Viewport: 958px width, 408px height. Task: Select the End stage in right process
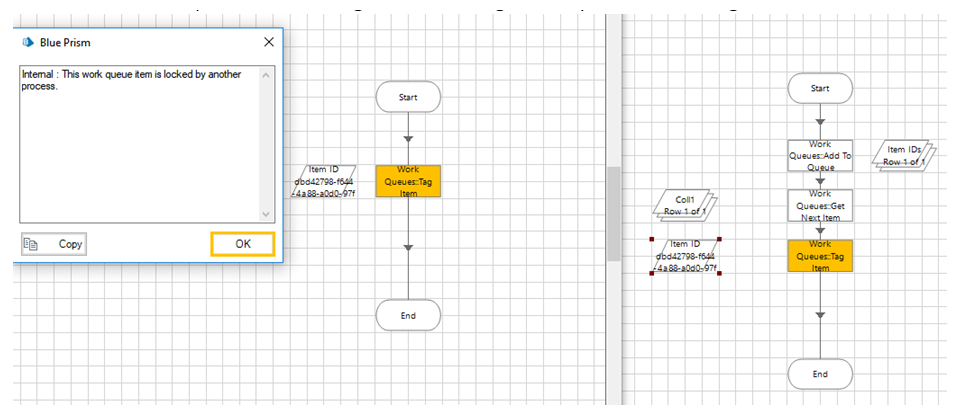[x=820, y=374]
